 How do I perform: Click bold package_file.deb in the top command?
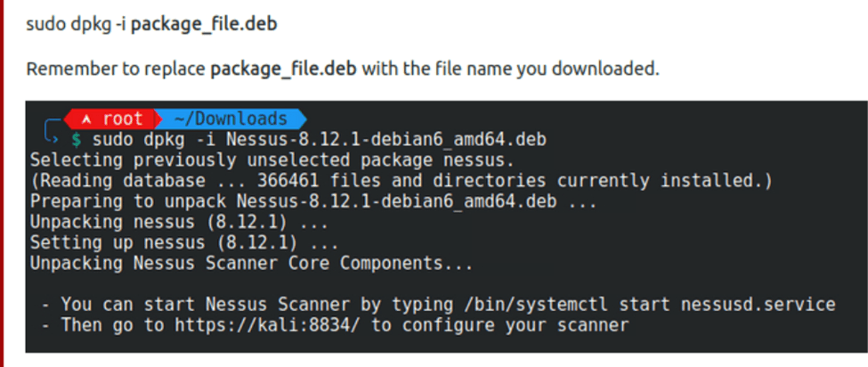point(204,24)
